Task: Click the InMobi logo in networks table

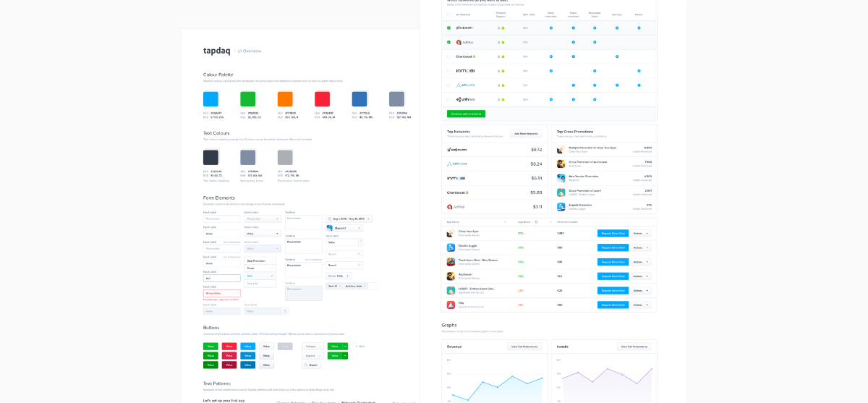Action: coord(464,71)
